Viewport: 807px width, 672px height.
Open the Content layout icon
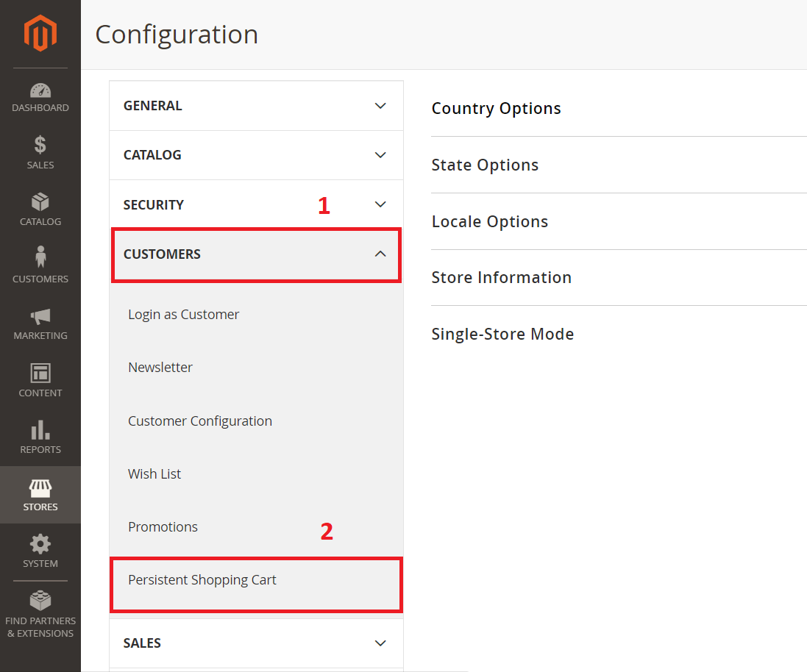point(40,373)
